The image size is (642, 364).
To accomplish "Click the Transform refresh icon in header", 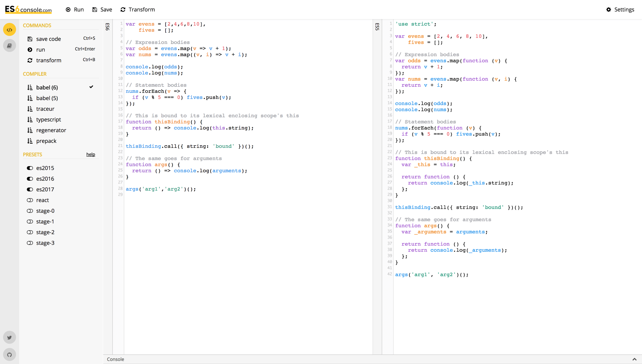I will pos(123,9).
